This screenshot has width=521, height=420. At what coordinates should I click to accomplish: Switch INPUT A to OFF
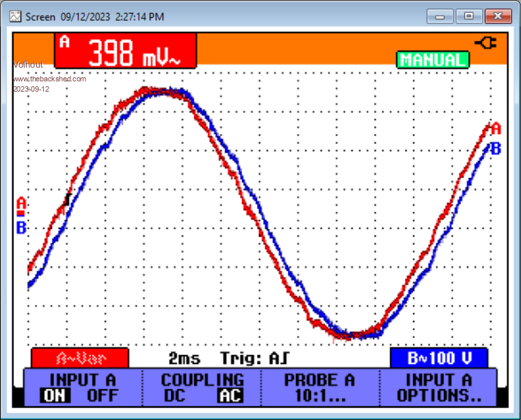coord(102,395)
